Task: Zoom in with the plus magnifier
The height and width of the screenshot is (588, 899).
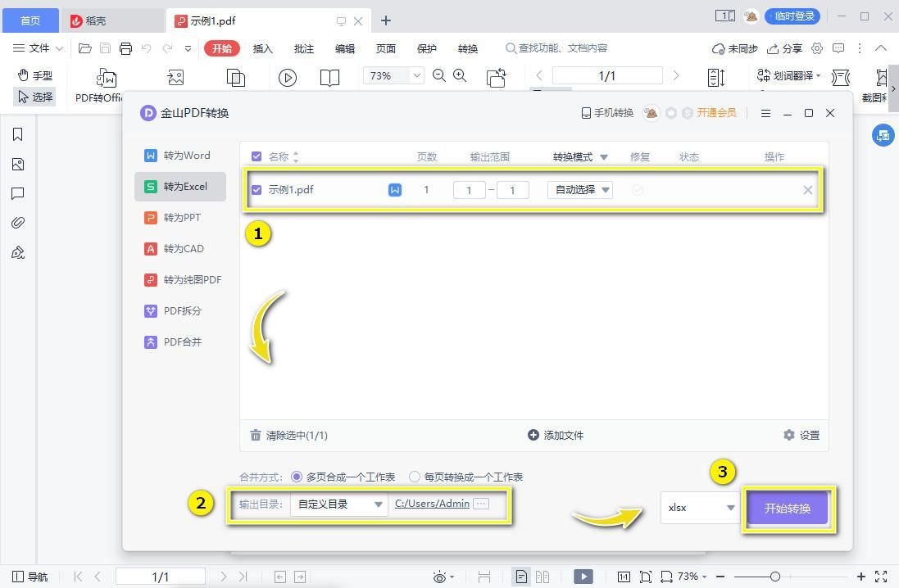Action: point(460,75)
